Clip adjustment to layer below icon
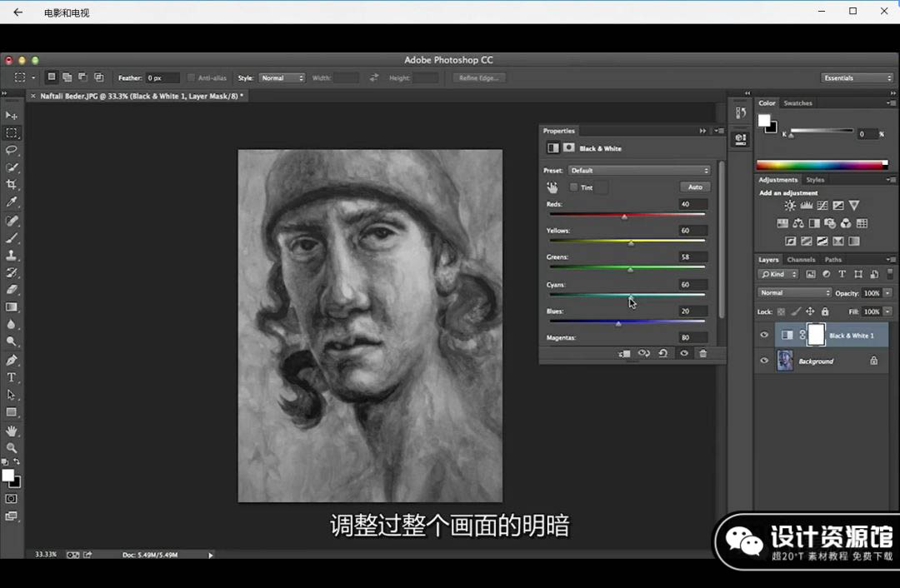The height and width of the screenshot is (588, 900). click(624, 353)
